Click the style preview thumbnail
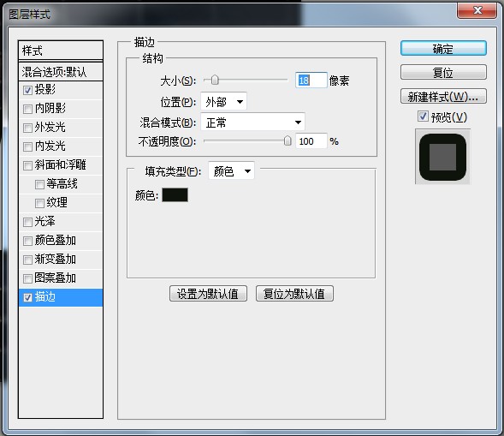504x436 pixels. click(442, 157)
